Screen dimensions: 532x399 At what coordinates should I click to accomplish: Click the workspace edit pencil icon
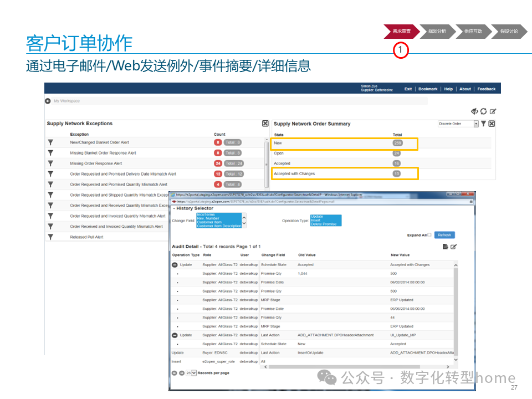pyautogui.click(x=493, y=111)
